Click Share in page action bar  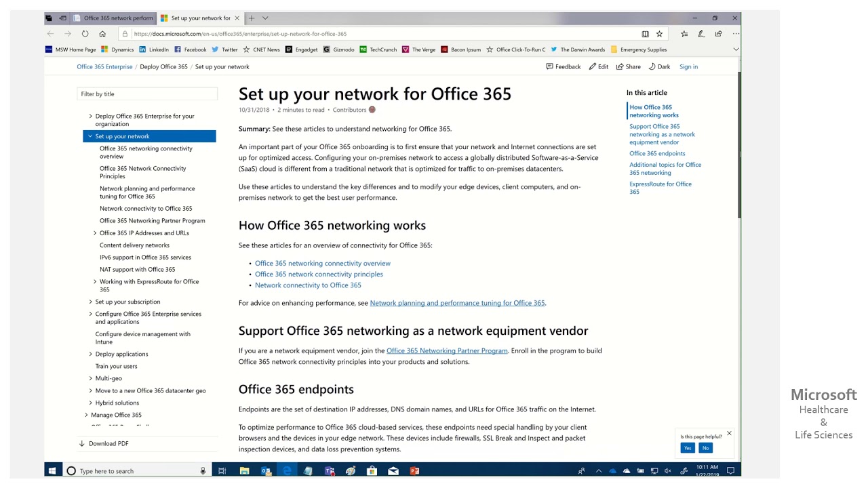tap(629, 66)
